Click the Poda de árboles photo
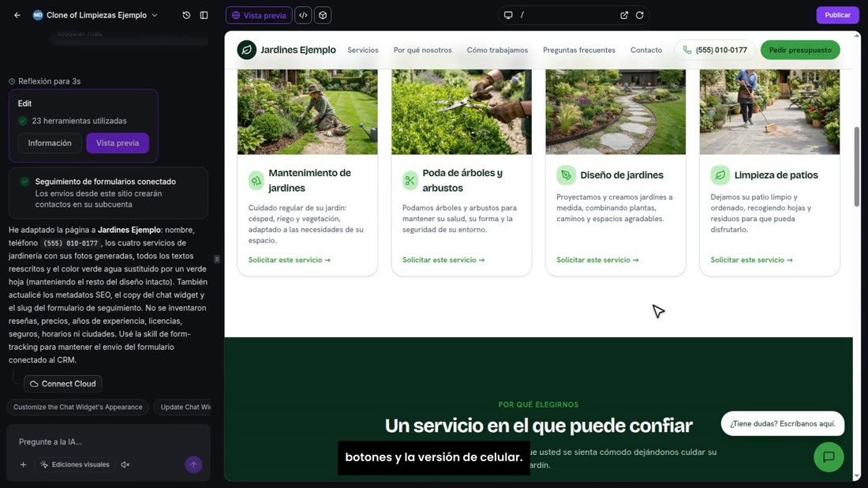Image resolution: width=868 pixels, height=488 pixels. click(x=461, y=111)
